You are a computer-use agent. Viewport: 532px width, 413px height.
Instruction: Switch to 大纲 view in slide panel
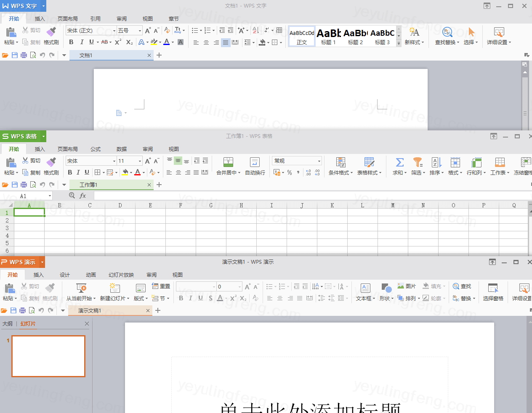pyautogui.click(x=8, y=324)
